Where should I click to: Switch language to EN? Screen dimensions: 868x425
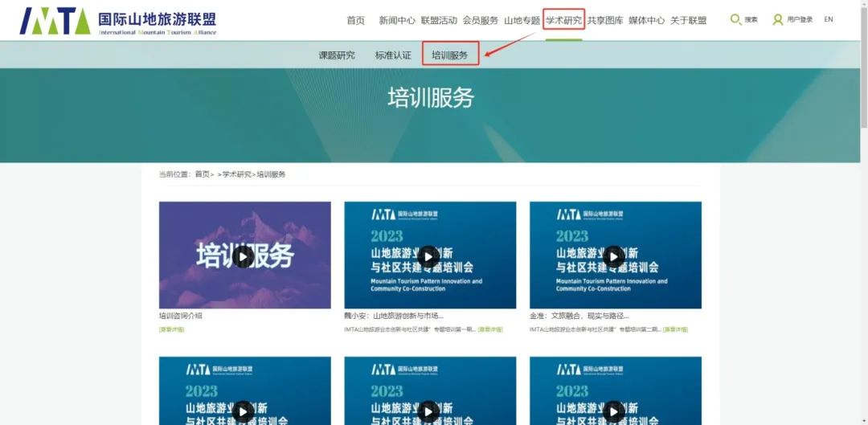(x=829, y=20)
